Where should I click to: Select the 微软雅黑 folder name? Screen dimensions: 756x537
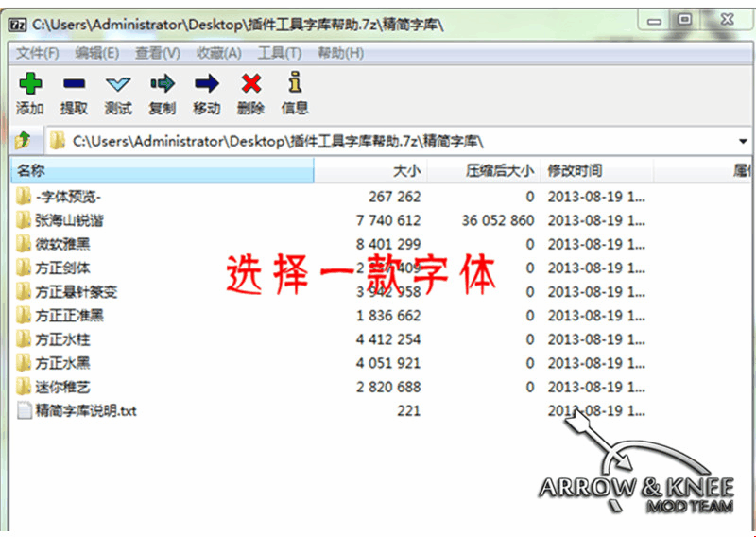point(62,244)
